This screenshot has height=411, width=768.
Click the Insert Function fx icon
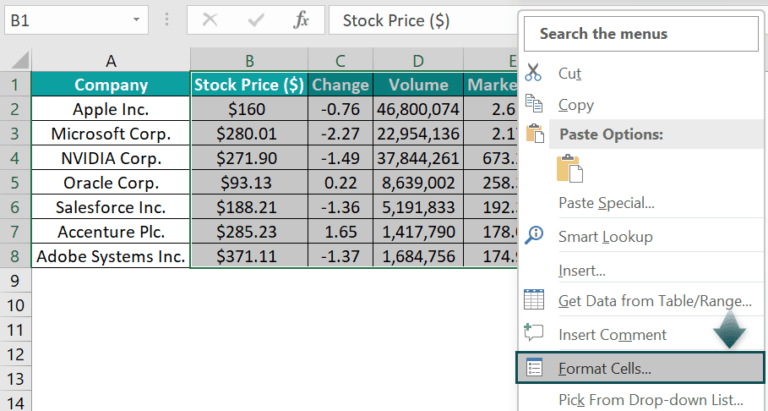pos(301,20)
